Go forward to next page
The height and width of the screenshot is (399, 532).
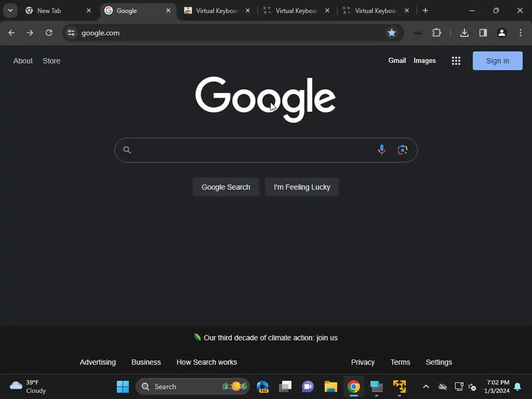pyautogui.click(x=30, y=33)
